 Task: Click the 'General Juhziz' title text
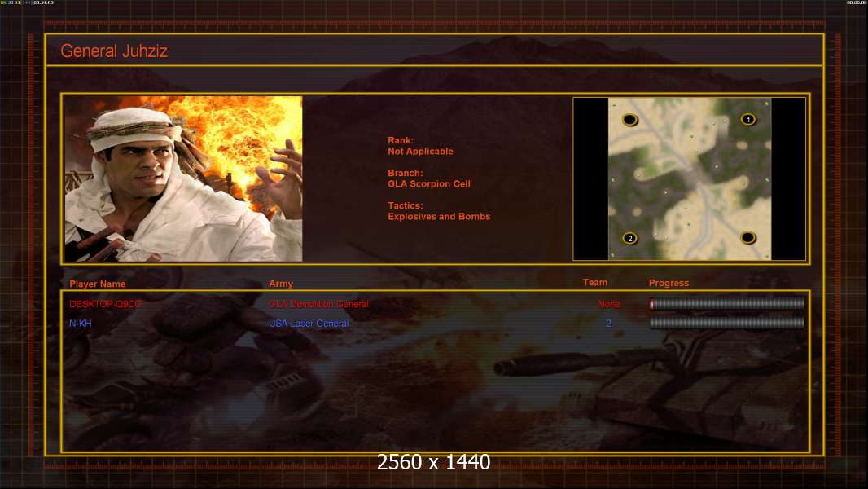pyautogui.click(x=114, y=51)
